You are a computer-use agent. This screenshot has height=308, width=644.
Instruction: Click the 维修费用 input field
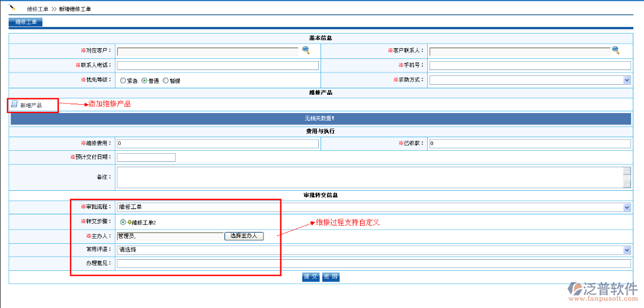(x=217, y=144)
